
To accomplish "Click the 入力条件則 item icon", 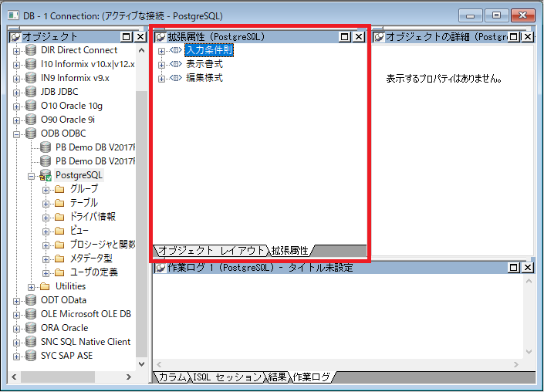I will click(176, 50).
